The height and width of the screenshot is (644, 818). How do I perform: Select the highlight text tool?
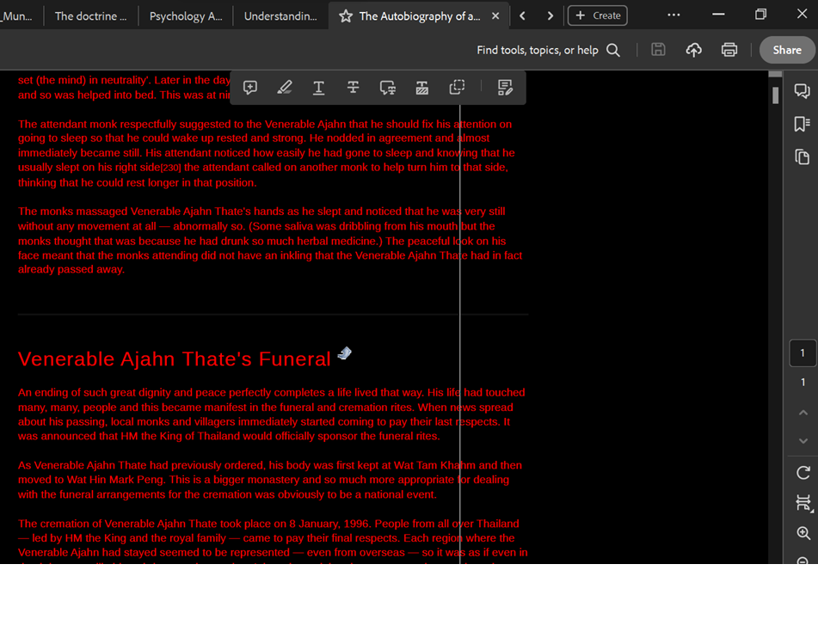285,88
